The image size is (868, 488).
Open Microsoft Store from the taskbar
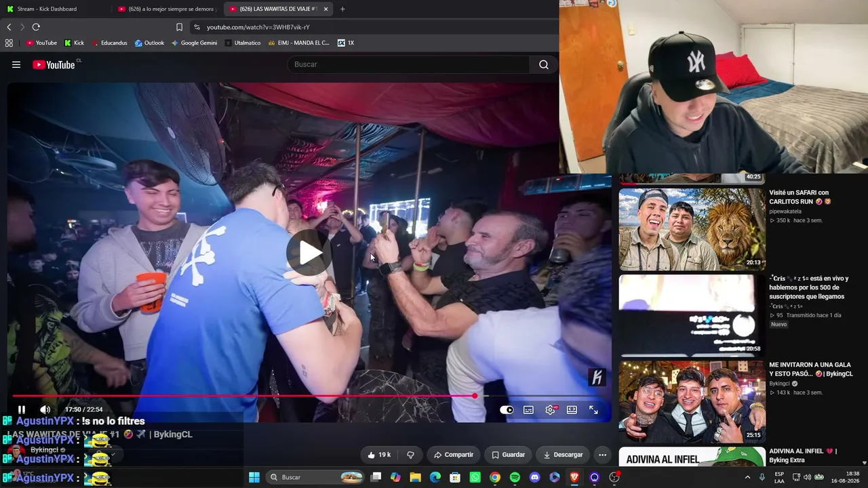[455, 477]
